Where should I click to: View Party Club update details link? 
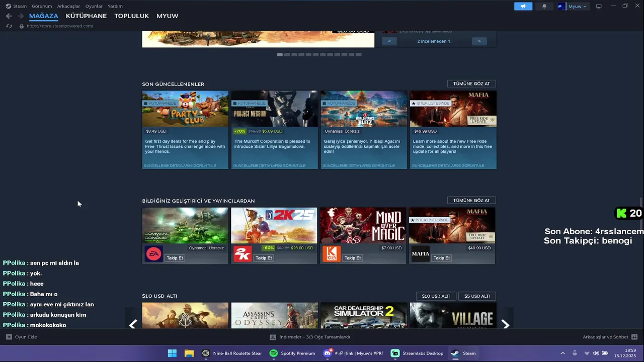[x=180, y=165]
